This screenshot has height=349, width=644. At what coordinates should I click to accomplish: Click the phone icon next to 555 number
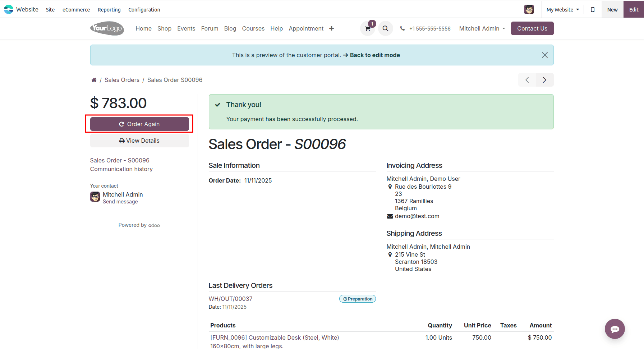[x=402, y=28]
